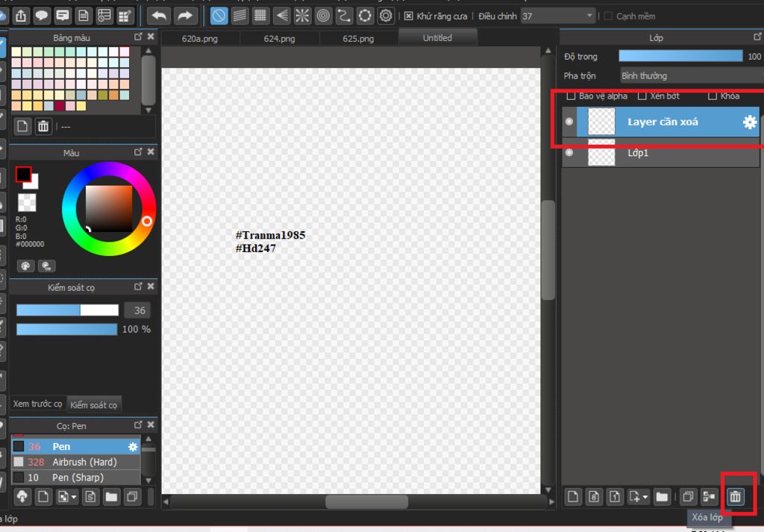
Task: Open settings gear of the Pen brush
Action: pos(133,447)
